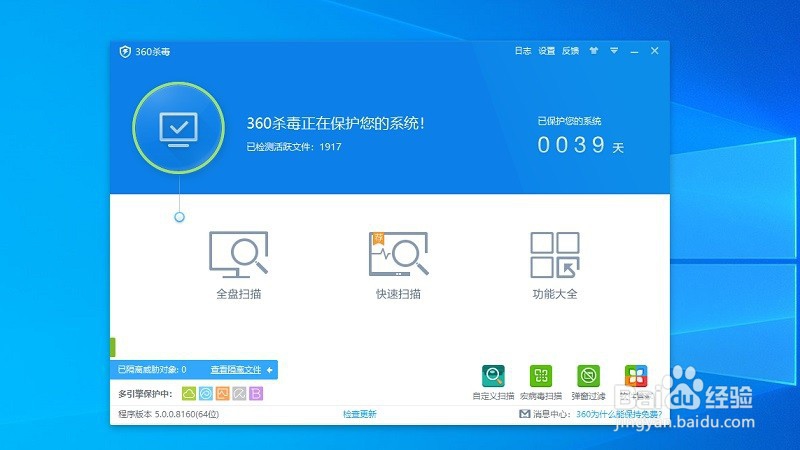Click the small circle timeline marker
This screenshot has width=800, height=450.
point(179,217)
